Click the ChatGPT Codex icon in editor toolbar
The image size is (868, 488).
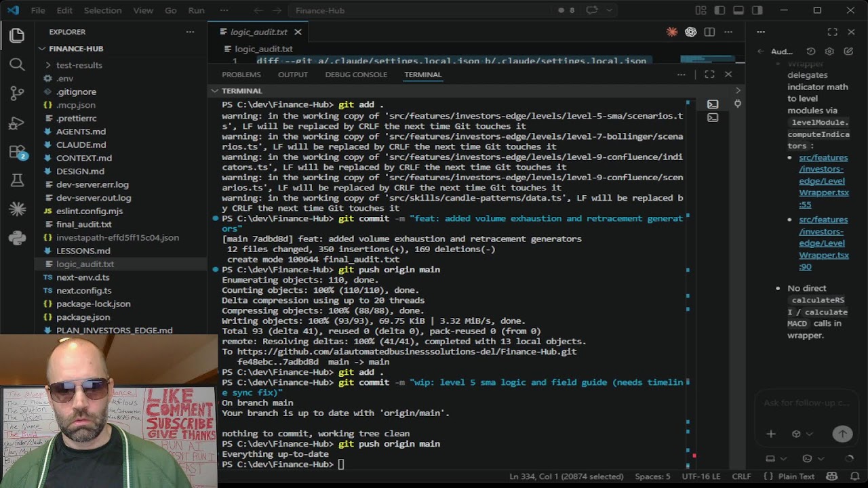click(690, 32)
